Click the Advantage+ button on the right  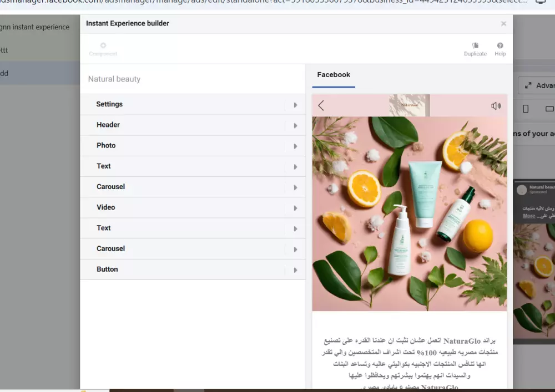[541, 85]
